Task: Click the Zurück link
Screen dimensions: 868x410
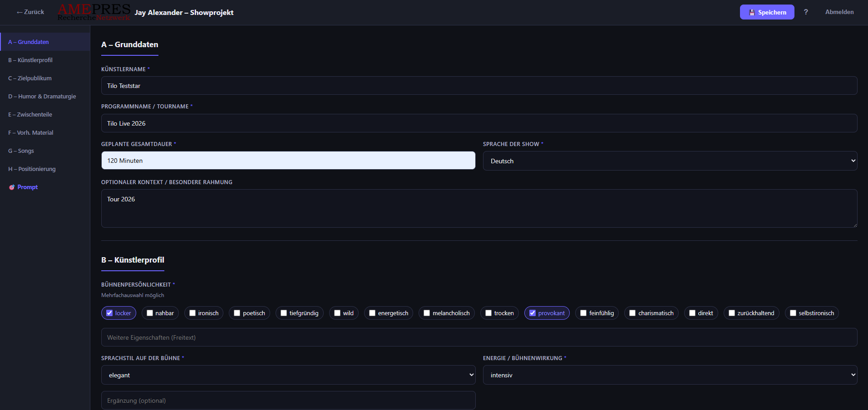Action: (x=30, y=12)
